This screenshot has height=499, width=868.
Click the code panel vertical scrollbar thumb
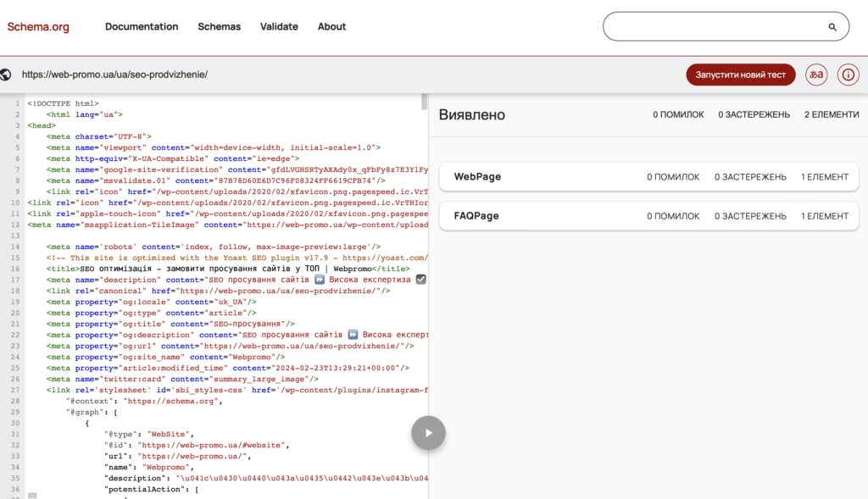coord(425,103)
